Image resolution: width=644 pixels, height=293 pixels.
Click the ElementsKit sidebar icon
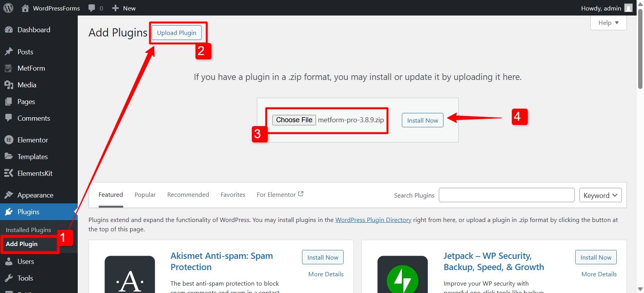9,173
